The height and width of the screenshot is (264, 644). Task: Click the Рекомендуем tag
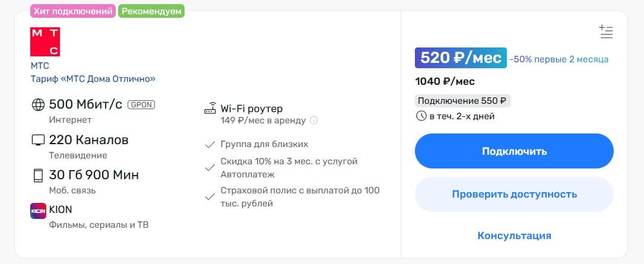point(151,11)
